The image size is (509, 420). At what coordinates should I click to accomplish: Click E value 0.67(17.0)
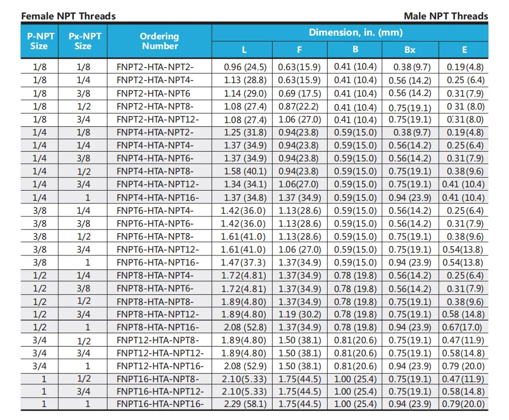[x=462, y=327]
